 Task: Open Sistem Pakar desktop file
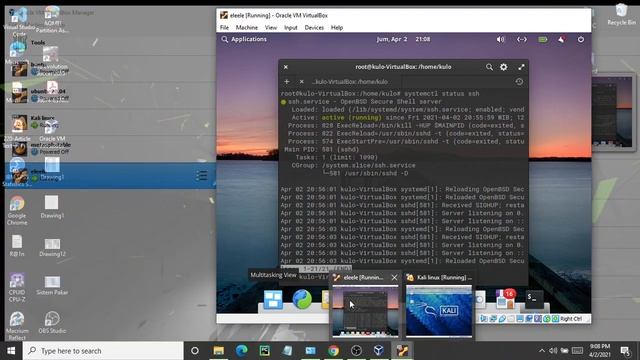(x=52, y=285)
